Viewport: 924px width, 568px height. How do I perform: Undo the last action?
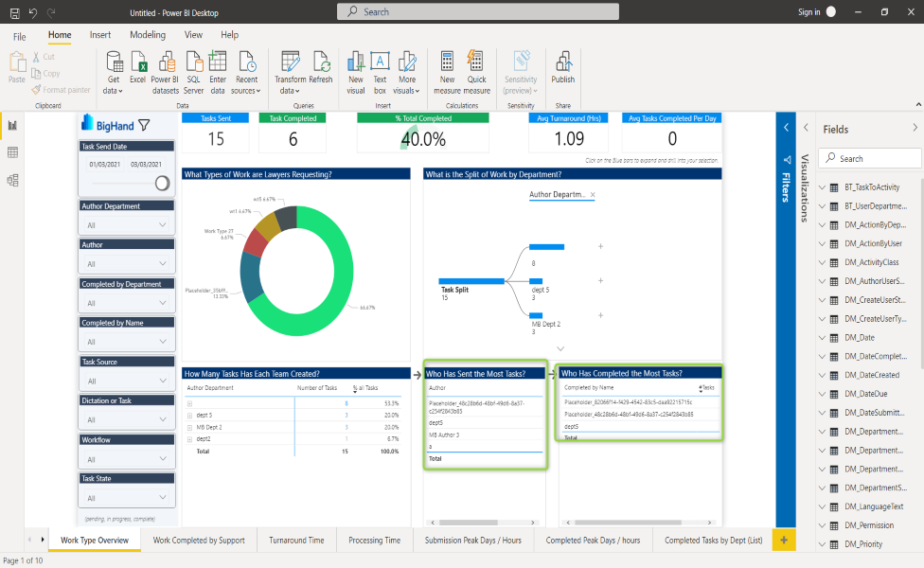tap(33, 12)
